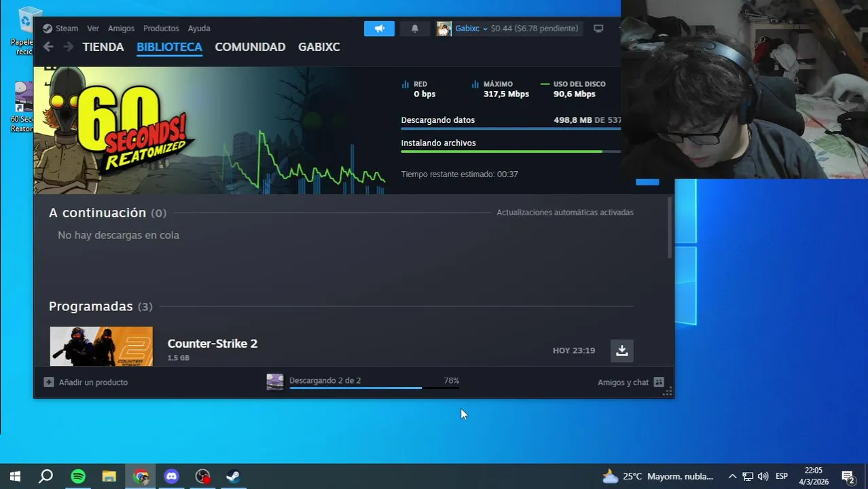Open the Windows Start menu
868x489 pixels.
point(15,476)
